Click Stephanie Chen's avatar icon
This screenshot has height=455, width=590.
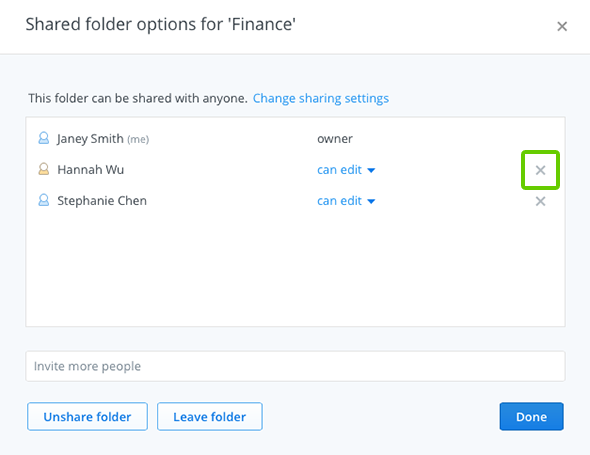44,200
